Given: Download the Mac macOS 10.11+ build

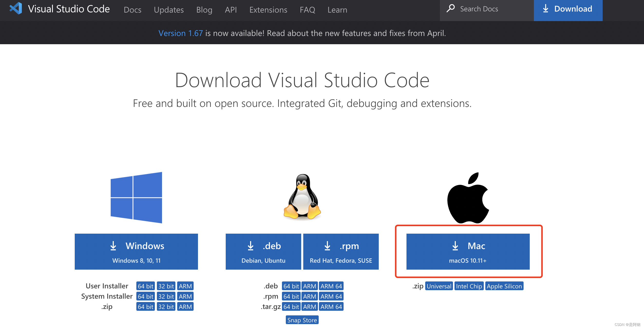Looking at the screenshot, I should (468, 252).
